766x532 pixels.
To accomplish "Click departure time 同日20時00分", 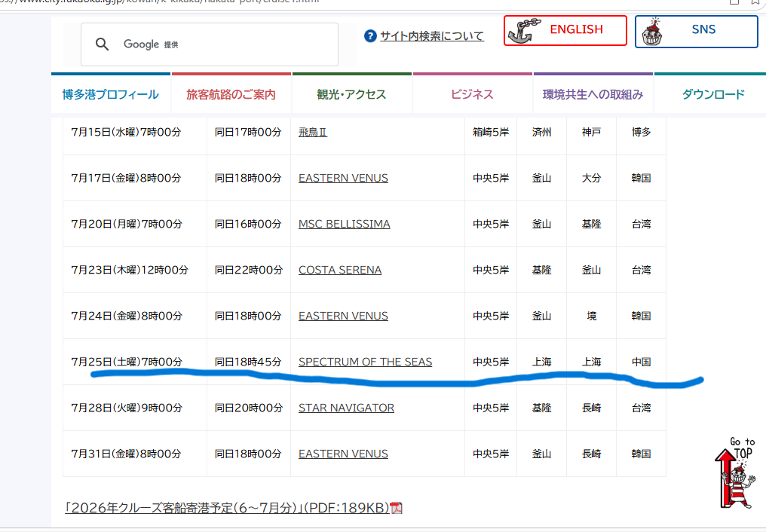I will click(x=249, y=408).
